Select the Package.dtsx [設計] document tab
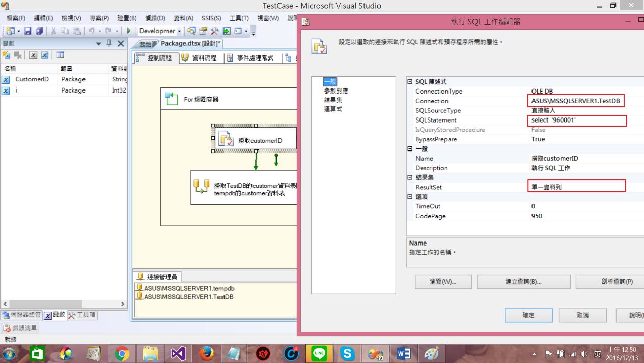The height and width of the screenshot is (363, 644). 191,44
